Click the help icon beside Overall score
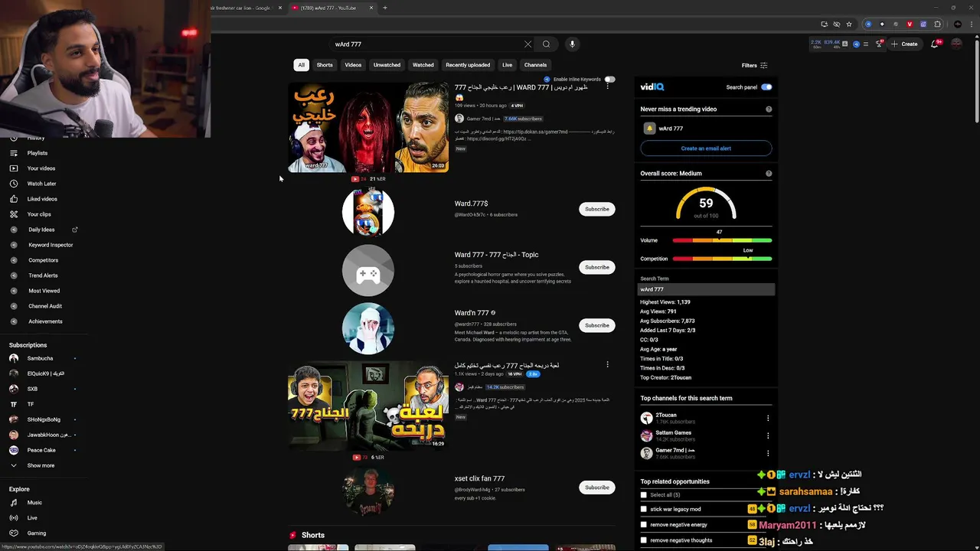This screenshot has height=551, width=980. pos(769,174)
